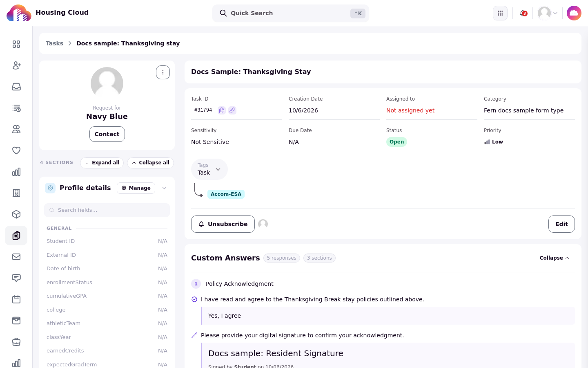Go to Tasks breadcrumb
This screenshot has width=588, height=368.
tap(54, 43)
